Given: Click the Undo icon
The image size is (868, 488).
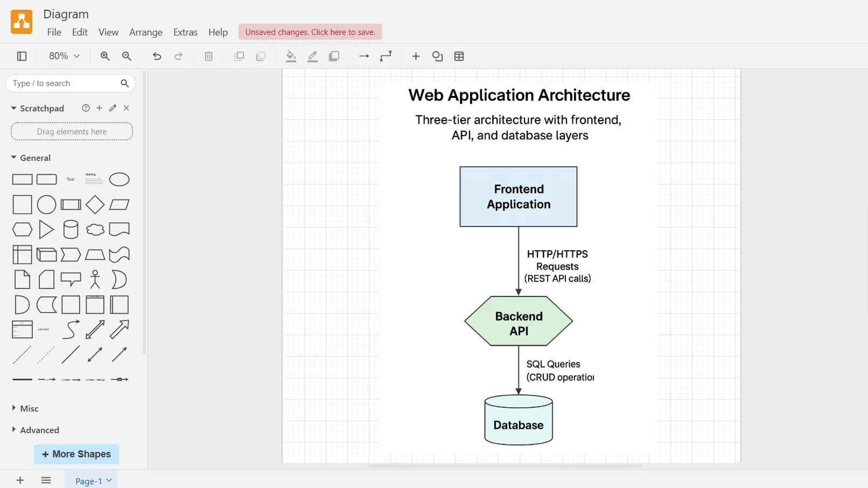Looking at the screenshot, I should point(157,56).
